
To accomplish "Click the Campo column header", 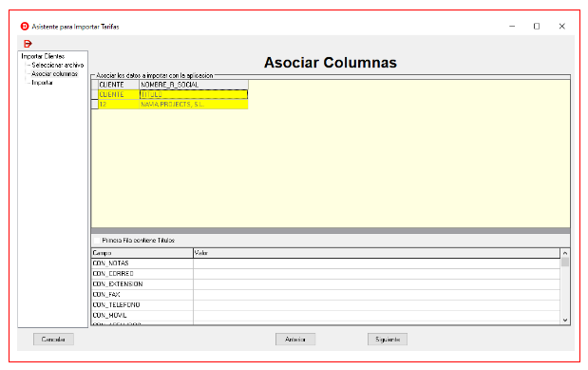I will click(x=142, y=253).
